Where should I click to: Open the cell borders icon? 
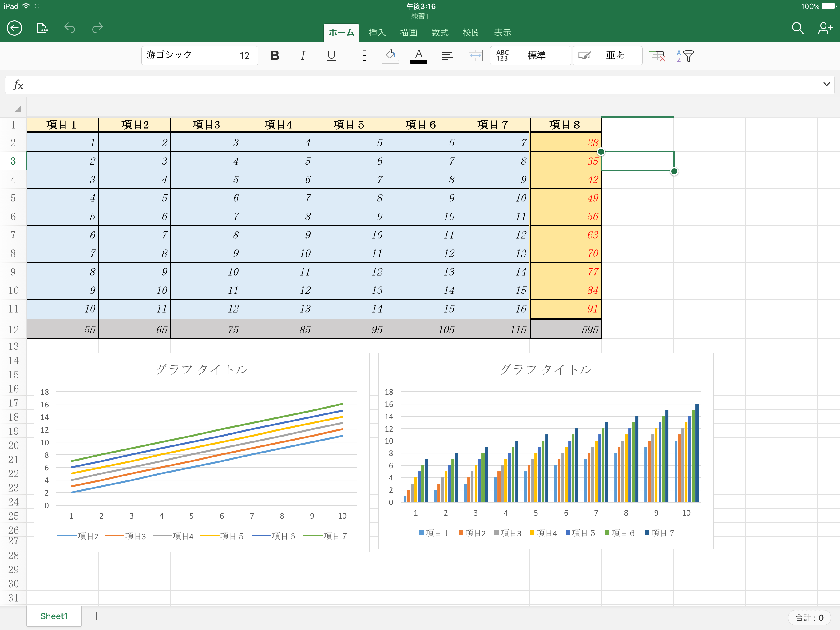click(x=360, y=56)
